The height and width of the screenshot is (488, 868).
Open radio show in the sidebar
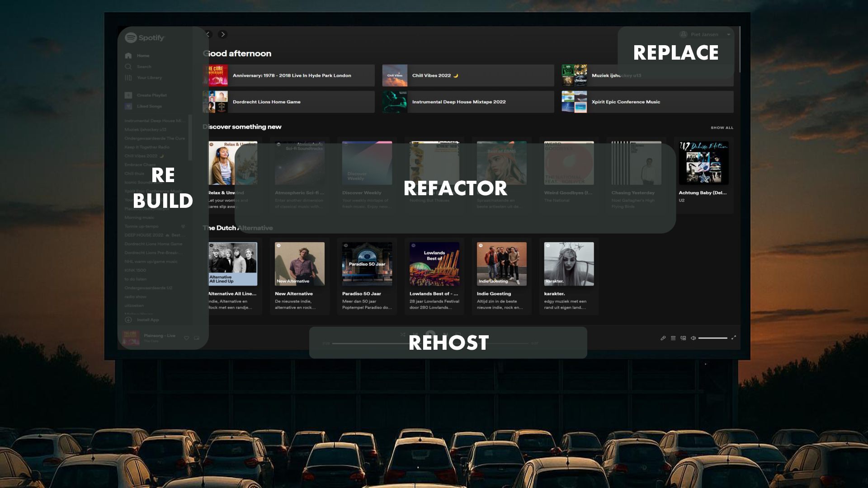coord(136,297)
